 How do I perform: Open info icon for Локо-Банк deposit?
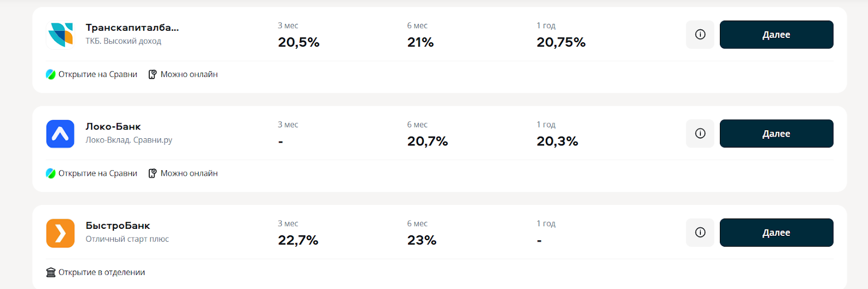click(700, 133)
